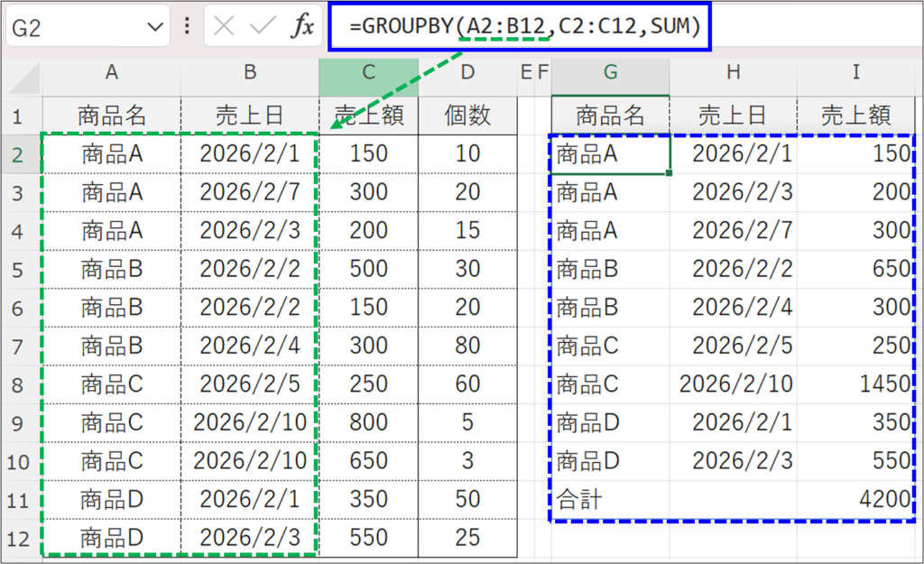This screenshot has width=924, height=564.
Task: Click the 800 cell in 売上額 column
Action: coord(368,422)
